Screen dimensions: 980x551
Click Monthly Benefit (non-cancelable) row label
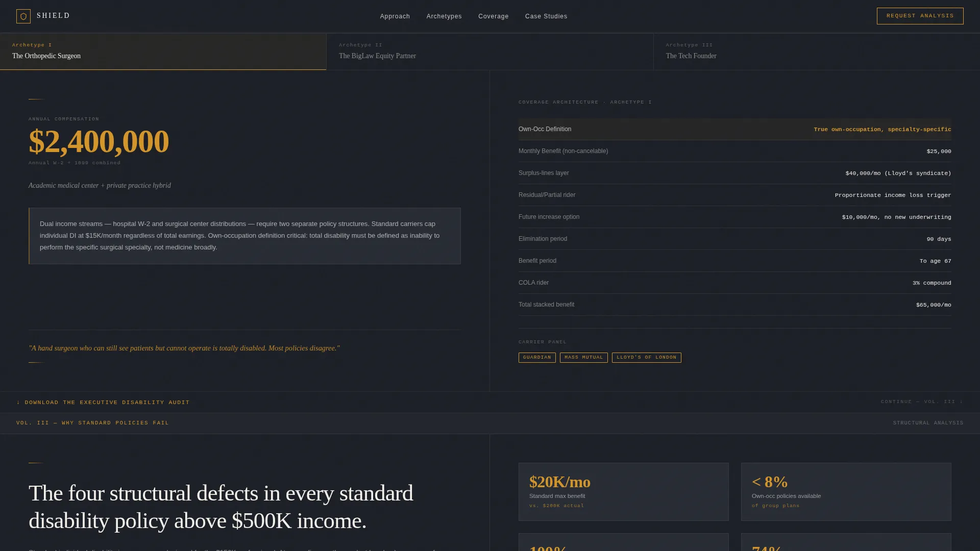(x=563, y=151)
